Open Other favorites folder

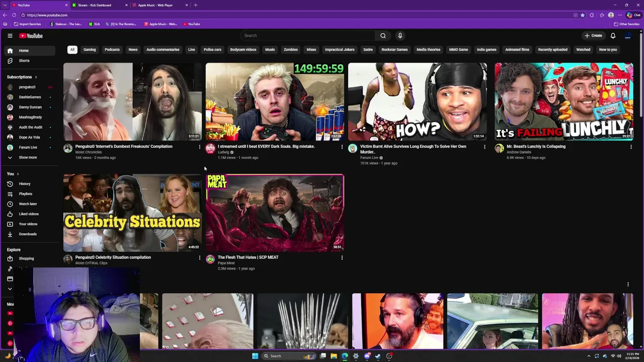(x=627, y=24)
